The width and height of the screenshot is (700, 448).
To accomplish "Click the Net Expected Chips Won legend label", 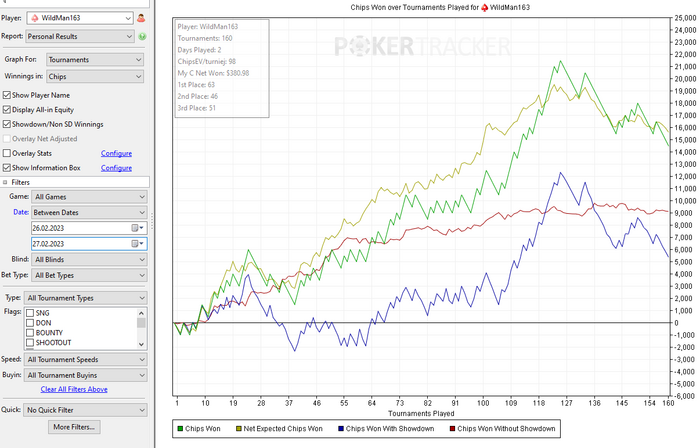I will pos(283,428).
